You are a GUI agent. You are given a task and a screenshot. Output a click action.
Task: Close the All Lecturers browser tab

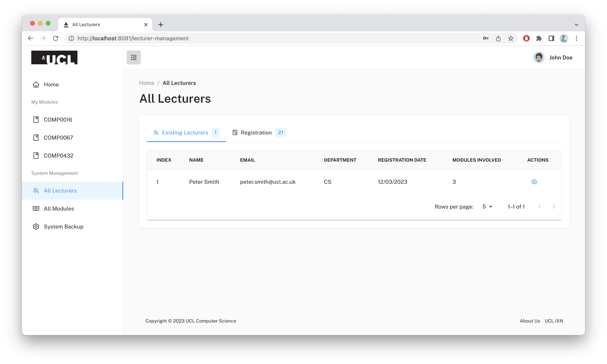pyautogui.click(x=146, y=24)
